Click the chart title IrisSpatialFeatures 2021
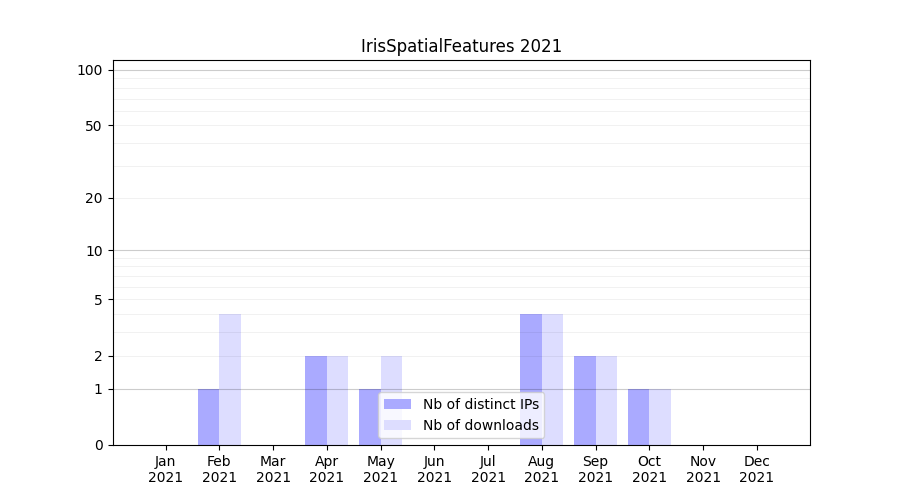The image size is (900, 500). click(x=461, y=46)
